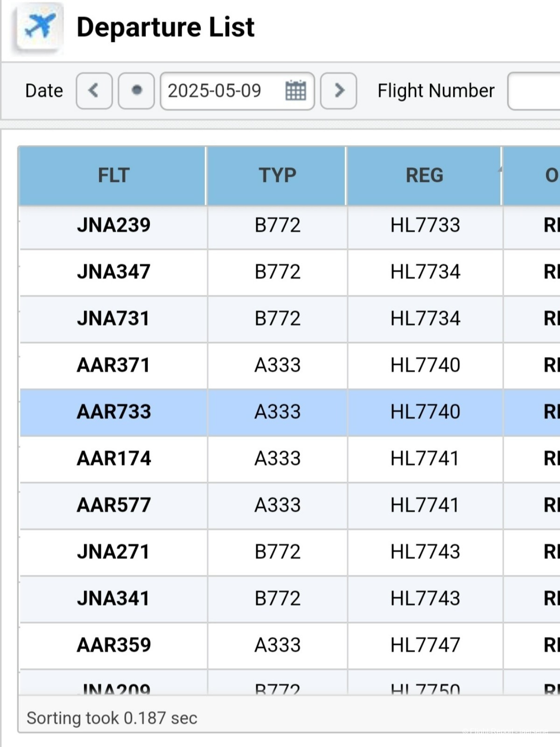Viewport: 560px width, 747px height.
Task: Click highlighted AAR733 flight row
Action: point(113,412)
